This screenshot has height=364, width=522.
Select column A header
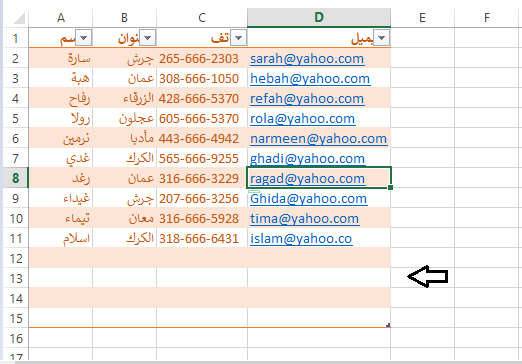(61, 18)
